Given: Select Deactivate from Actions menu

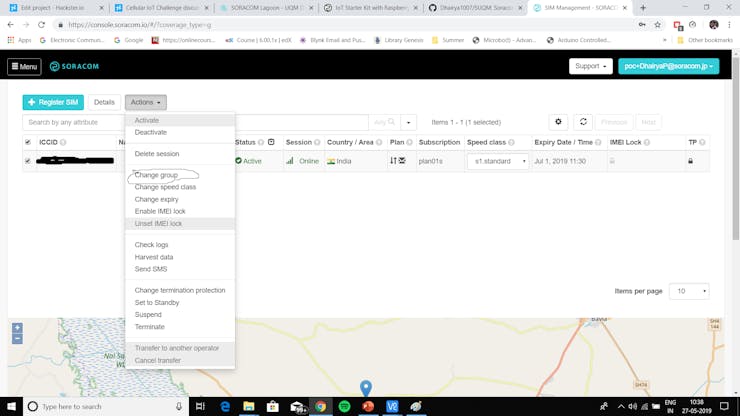Looking at the screenshot, I should pyautogui.click(x=180, y=133).
